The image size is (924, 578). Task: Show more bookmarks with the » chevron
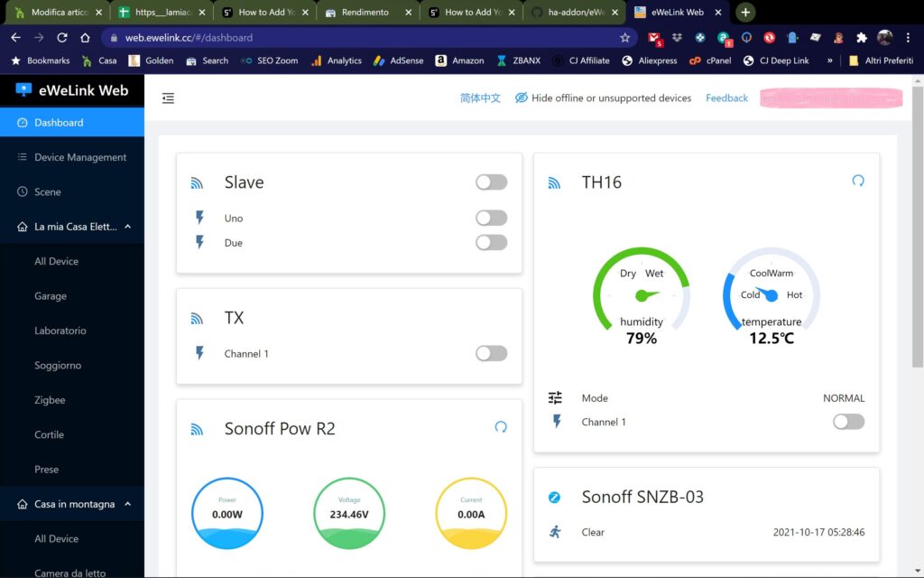point(830,61)
